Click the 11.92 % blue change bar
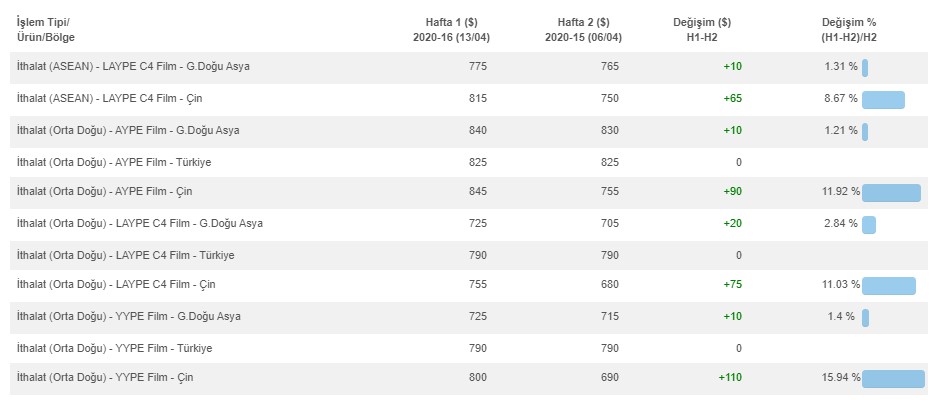Screen dimensions: 943x410 coord(891,193)
